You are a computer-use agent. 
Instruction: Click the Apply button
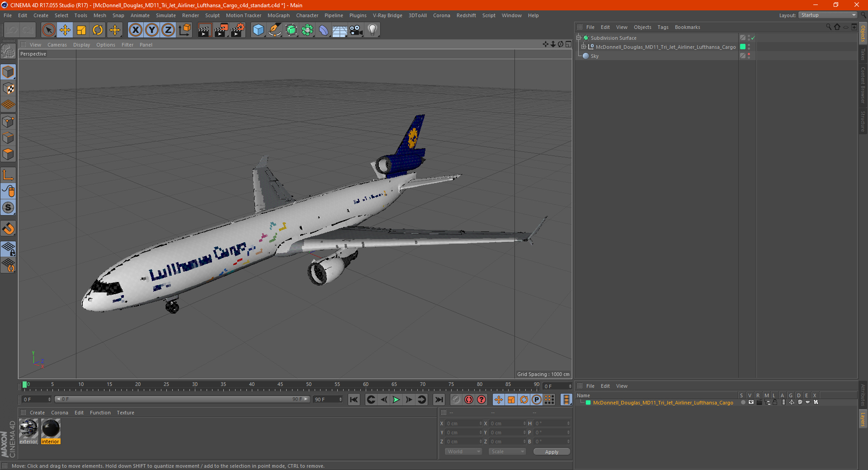click(552, 451)
